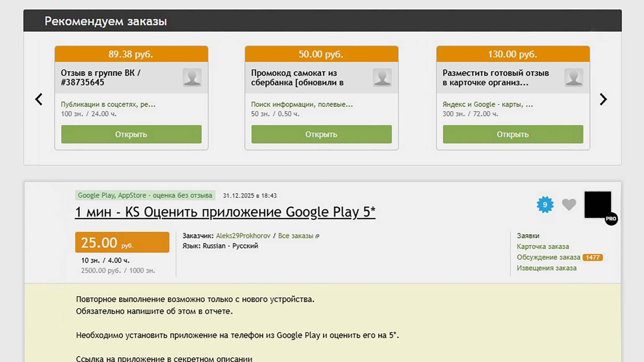Viewport: 644px width, 362px height.
Task: Open 'Обсуждение заказа' discussion link
Action: click(x=548, y=257)
